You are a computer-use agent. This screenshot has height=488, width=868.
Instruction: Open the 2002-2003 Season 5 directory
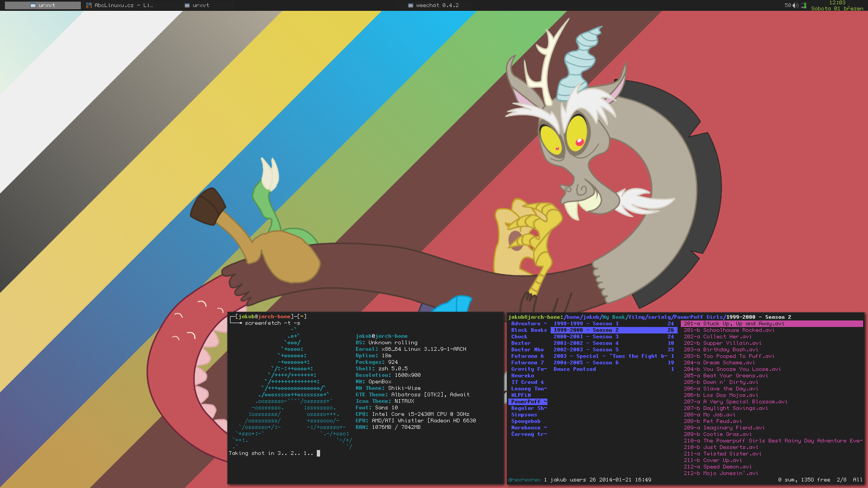614,350
